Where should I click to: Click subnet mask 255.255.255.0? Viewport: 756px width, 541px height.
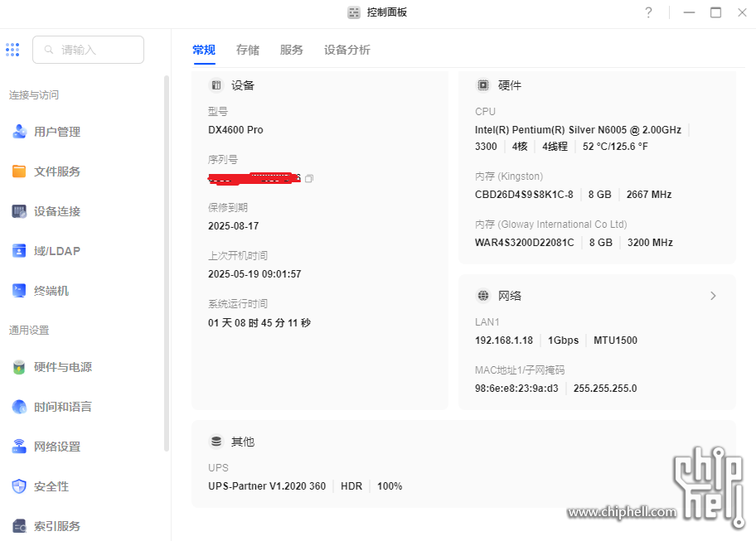(605, 389)
